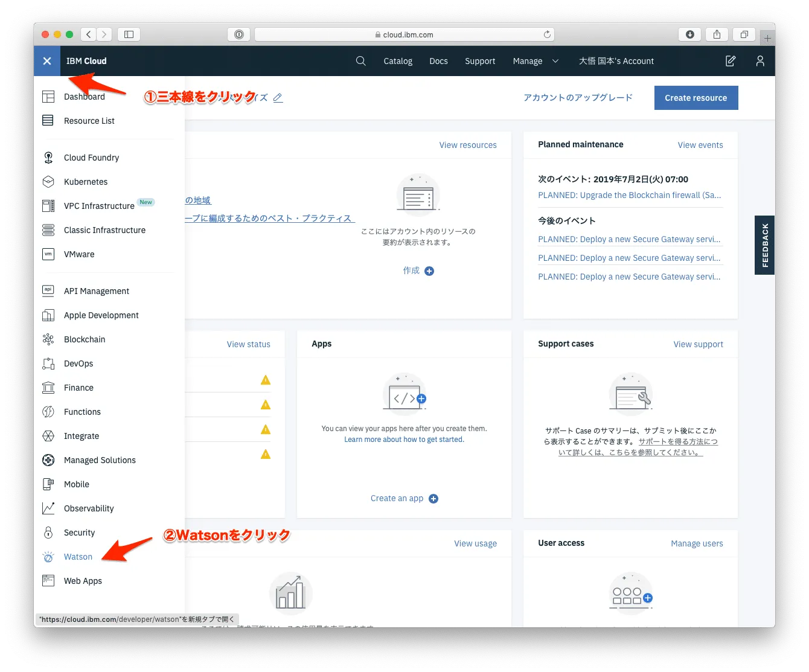This screenshot has height=672, width=809.
Task: Click the Security lock icon
Action: point(48,533)
